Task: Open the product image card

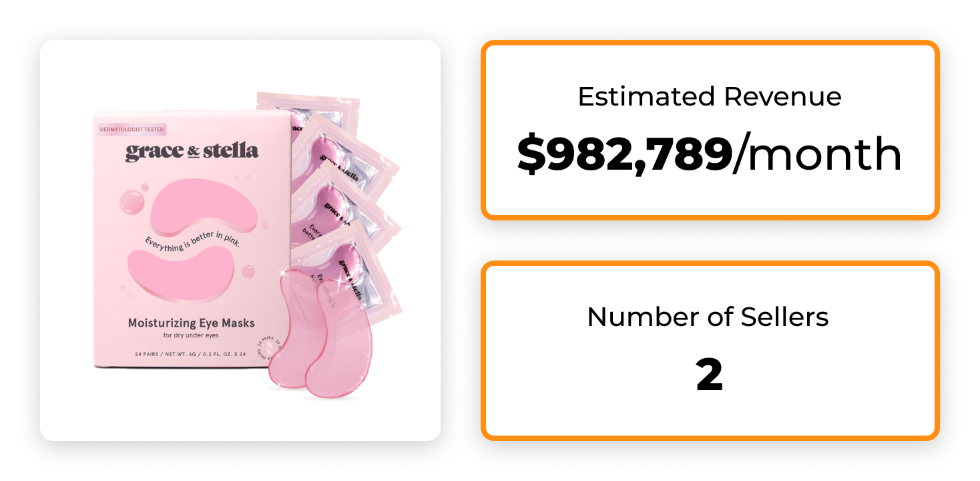Action: pos(240,240)
